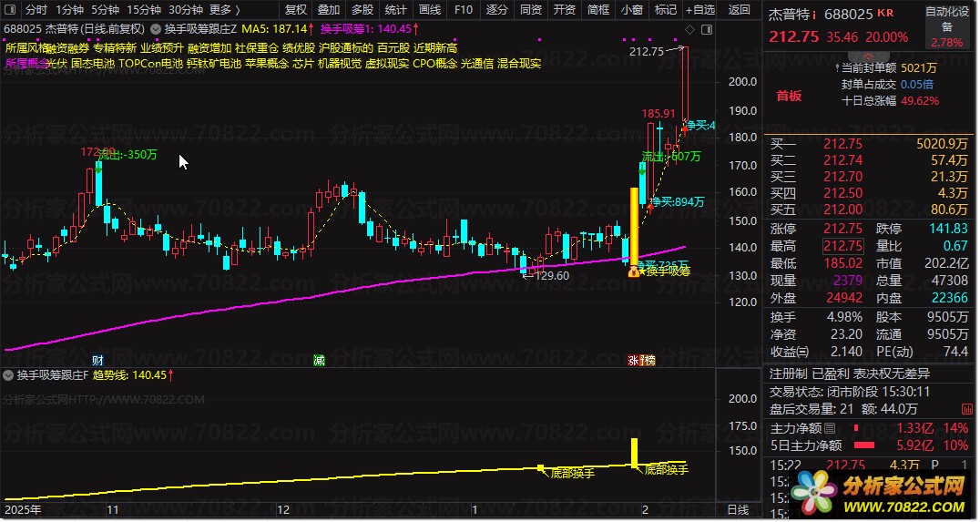Click the money bag 换手吸筹 signal icon

[x=633, y=272]
